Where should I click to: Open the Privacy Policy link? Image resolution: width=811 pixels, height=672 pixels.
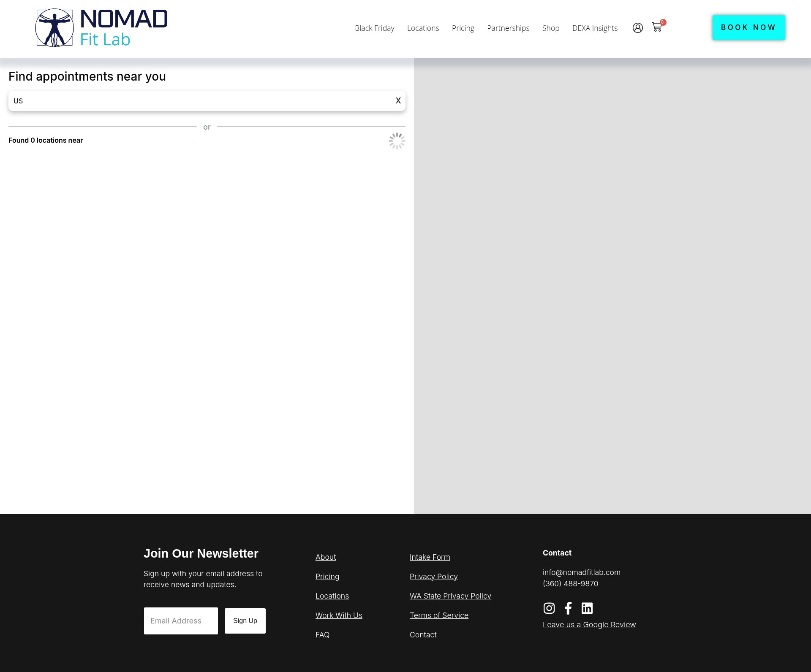(x=434, y=577)
